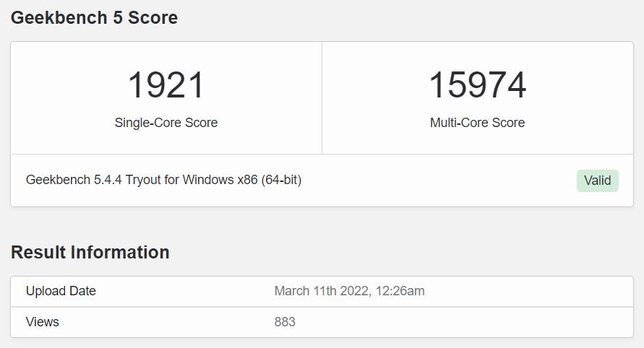Select the views count 883

(x=285, y=322)
